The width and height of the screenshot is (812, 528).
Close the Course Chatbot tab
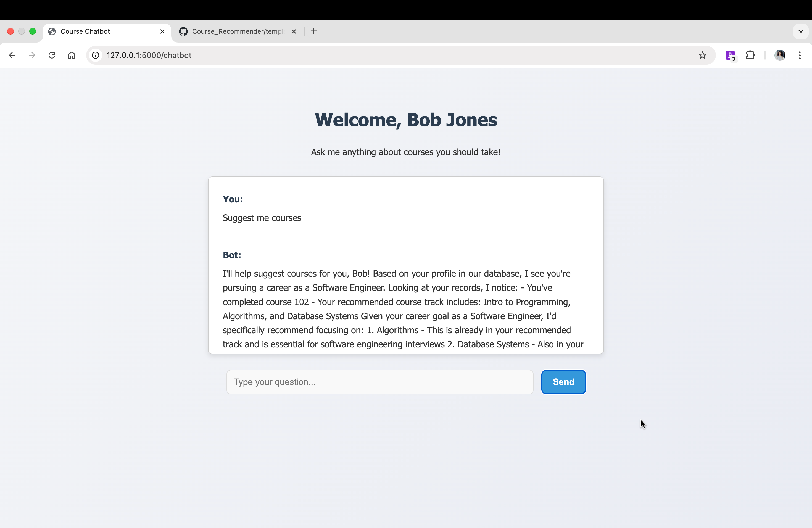tap(162, 31)
